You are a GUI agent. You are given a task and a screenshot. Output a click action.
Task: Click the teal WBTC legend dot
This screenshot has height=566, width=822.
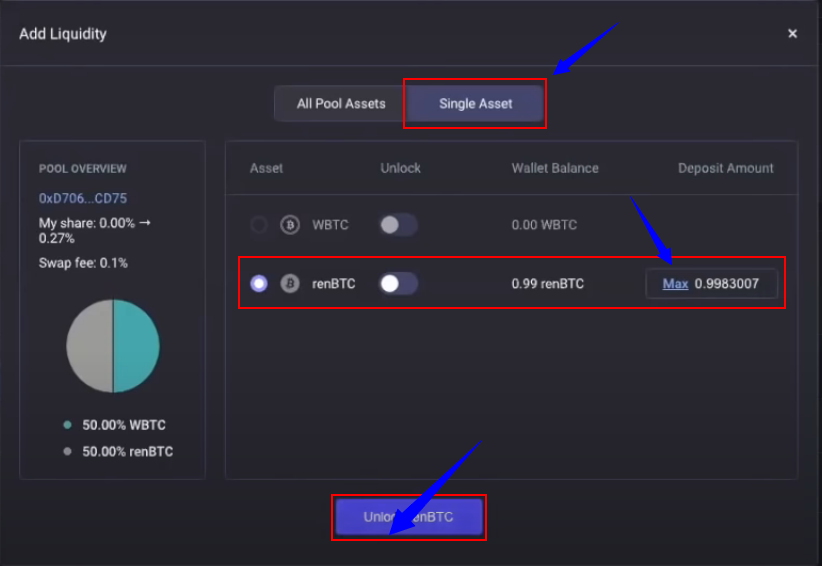pos(67,425)
